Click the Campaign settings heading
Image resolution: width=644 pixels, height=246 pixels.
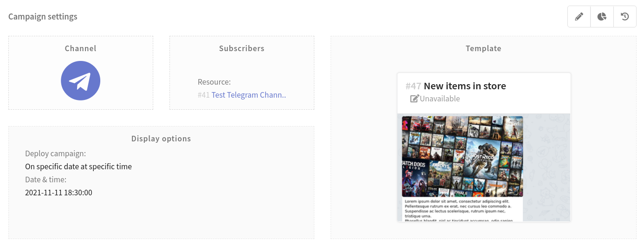tap(43, 17)
